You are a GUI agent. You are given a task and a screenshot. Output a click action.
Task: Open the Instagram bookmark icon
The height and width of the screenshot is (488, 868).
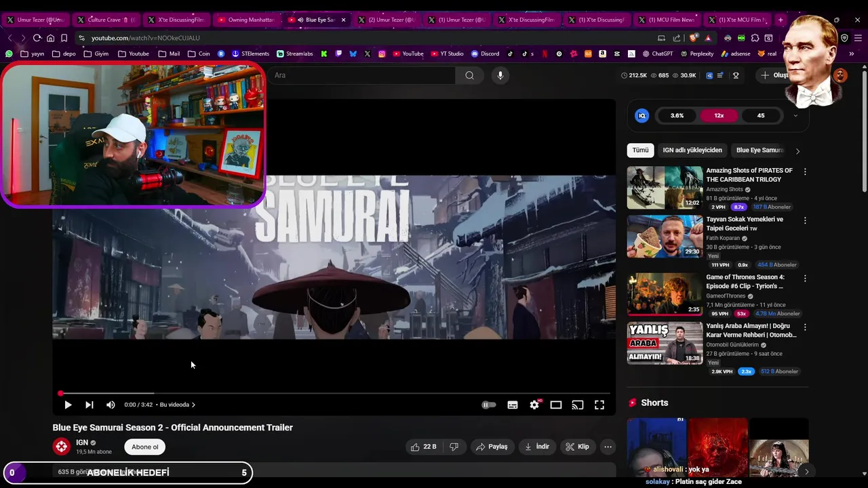point(382,54)
